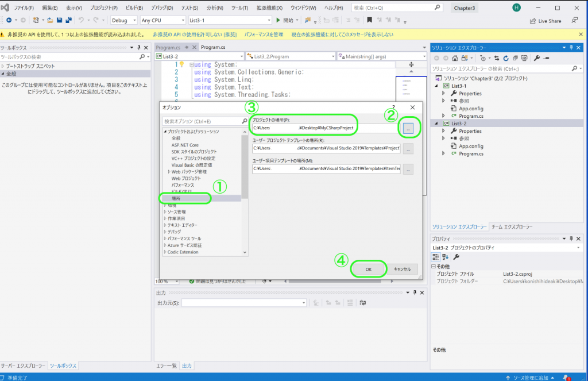This screenshot has height=381, width=588.
Task: Click the browse button for プロジェクトの場所
Action: [x=408, y=128]
